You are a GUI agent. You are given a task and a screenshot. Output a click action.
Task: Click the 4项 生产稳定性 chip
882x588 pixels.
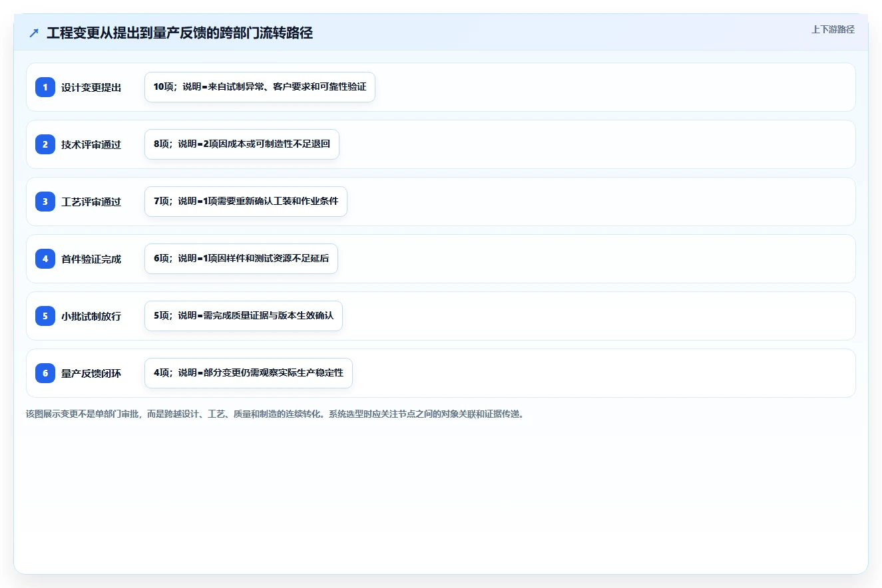point(248,373)
